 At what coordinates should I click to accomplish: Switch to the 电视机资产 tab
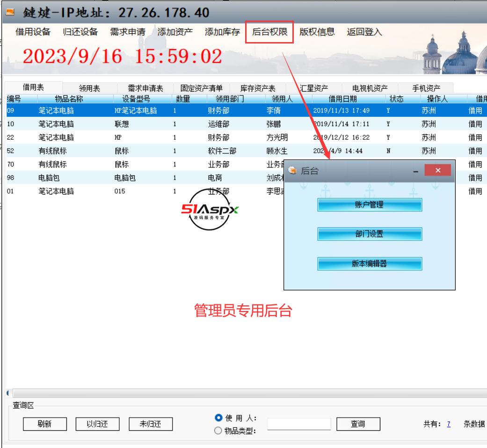pyautogui.click(x=370, y=88)
